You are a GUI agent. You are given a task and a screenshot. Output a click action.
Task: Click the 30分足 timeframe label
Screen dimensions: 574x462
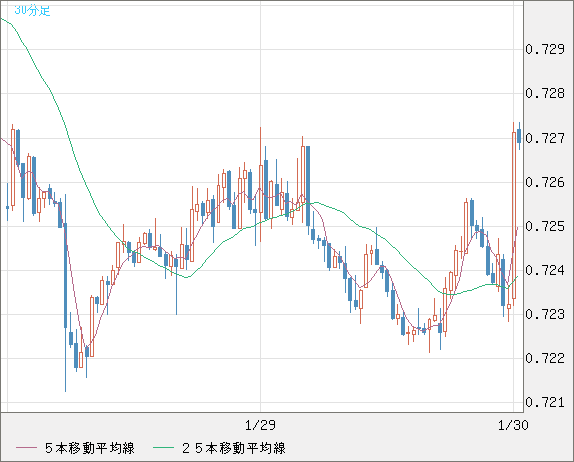click(x=32, y=10)
